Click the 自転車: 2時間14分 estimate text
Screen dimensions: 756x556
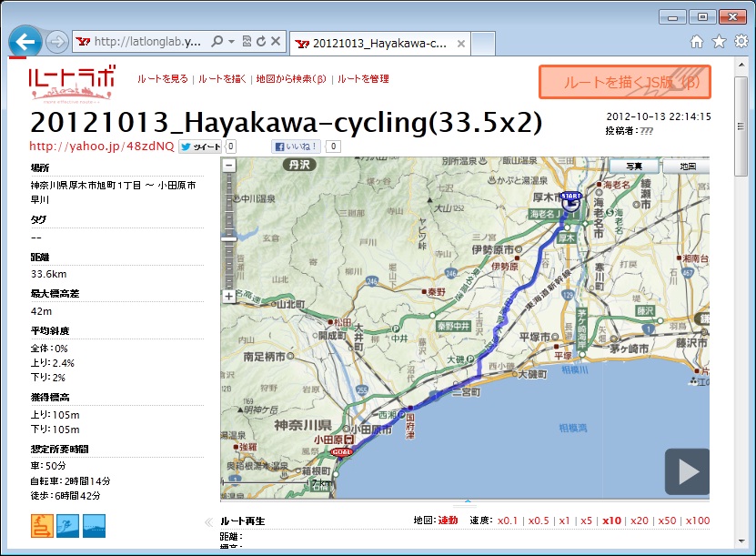point(70,480)
